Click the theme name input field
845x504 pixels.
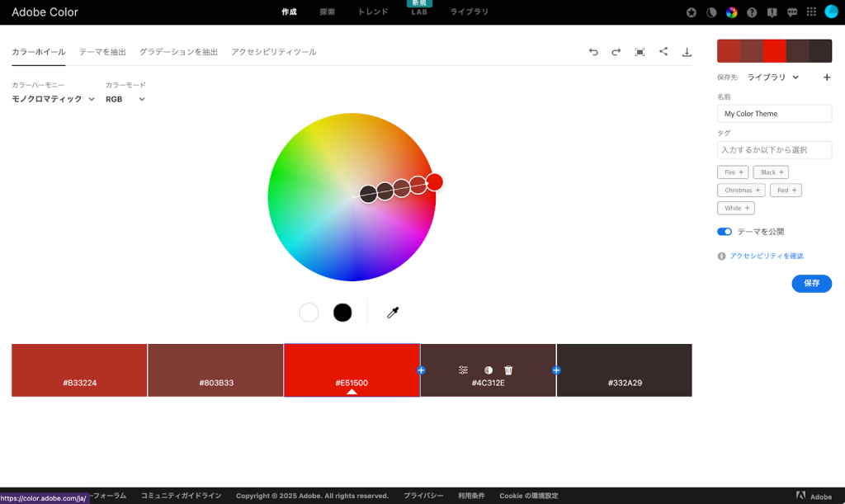click(774, 114)
